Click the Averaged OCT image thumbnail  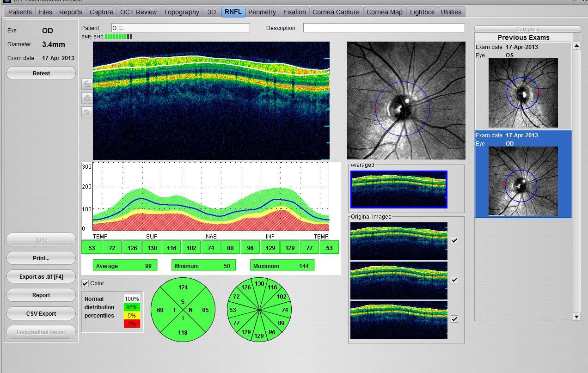click(399, 190)
